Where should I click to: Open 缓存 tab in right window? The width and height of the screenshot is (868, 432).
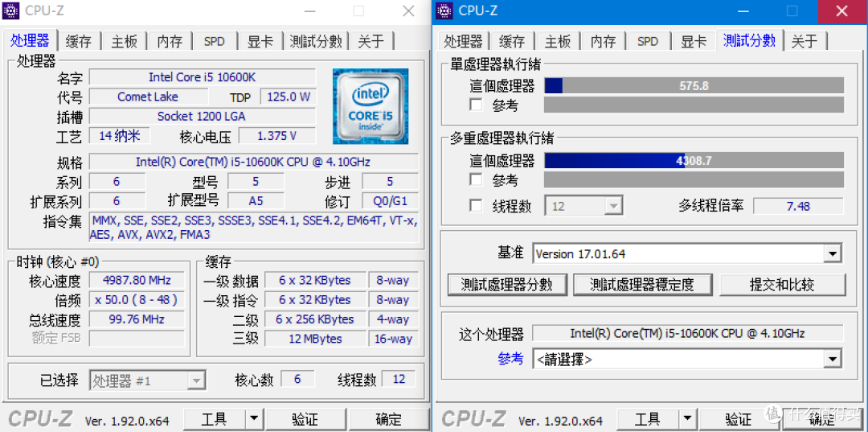pyautogui.click(x=512, y=42)
